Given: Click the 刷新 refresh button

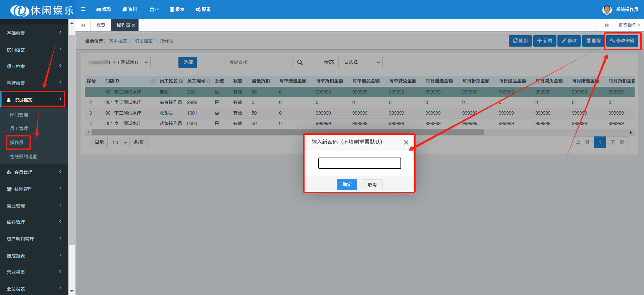Looking at the screenshot, I should point(520,41).
